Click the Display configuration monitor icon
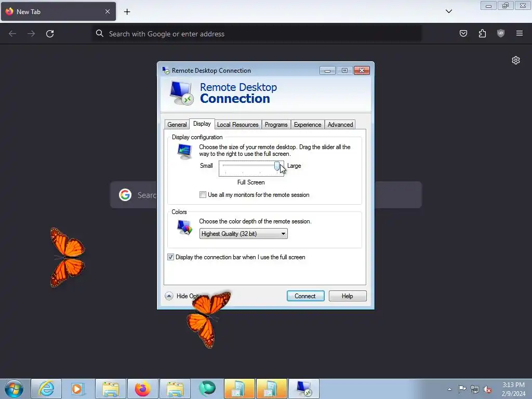Image resolution: width=532 pixels, height=399 pixels. [x=184, y=151]
